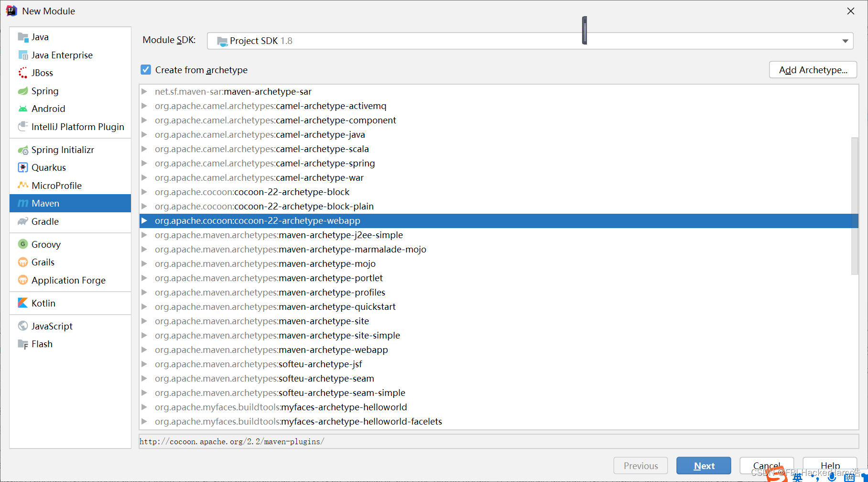Open the Module SDK dropdown arrow
This screenshot has height=482, width=868.
[x=845, y=41]
